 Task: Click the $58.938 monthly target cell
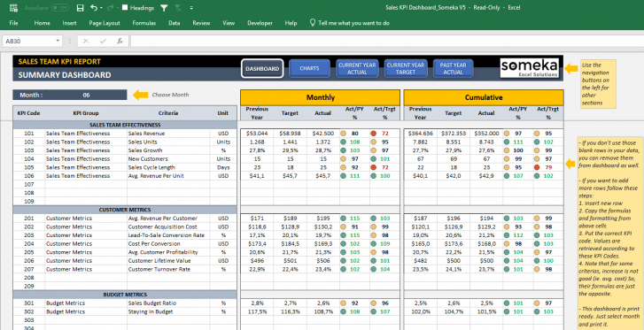pos(290,134)
